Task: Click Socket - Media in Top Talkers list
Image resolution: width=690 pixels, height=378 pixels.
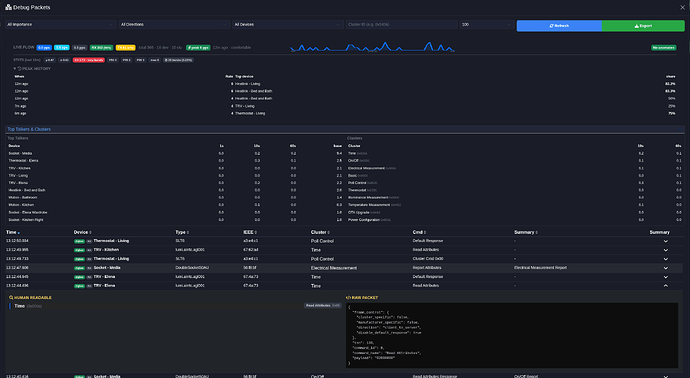Action: 20,154
